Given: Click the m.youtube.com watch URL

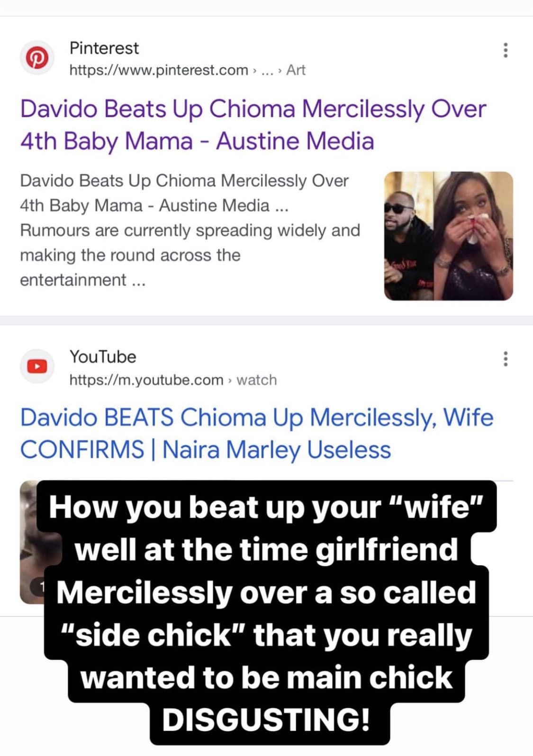Looking at the screenshot, I should [x=173, y=380].
